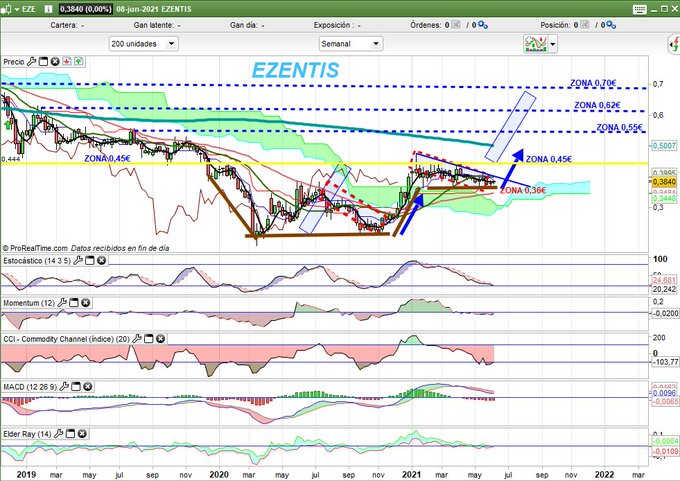This screenshot has height=481, width=680.
Task: Click the 2020 year label on the time axis
Action: pyautogui.click(x=219, y=474)
